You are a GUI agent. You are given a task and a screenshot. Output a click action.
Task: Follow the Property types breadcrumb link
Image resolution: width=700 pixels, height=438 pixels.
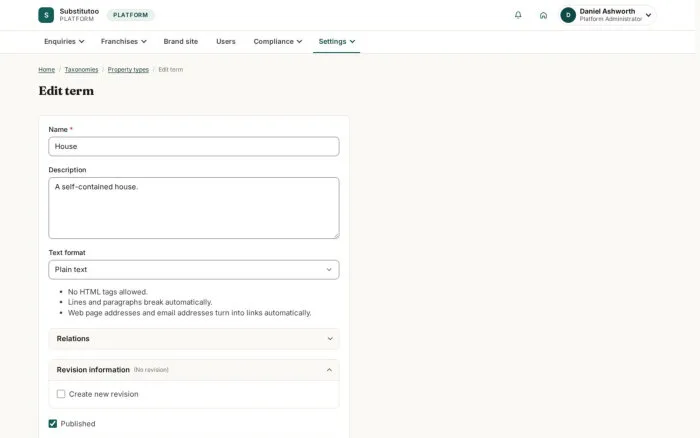click(x=128, y=70)
